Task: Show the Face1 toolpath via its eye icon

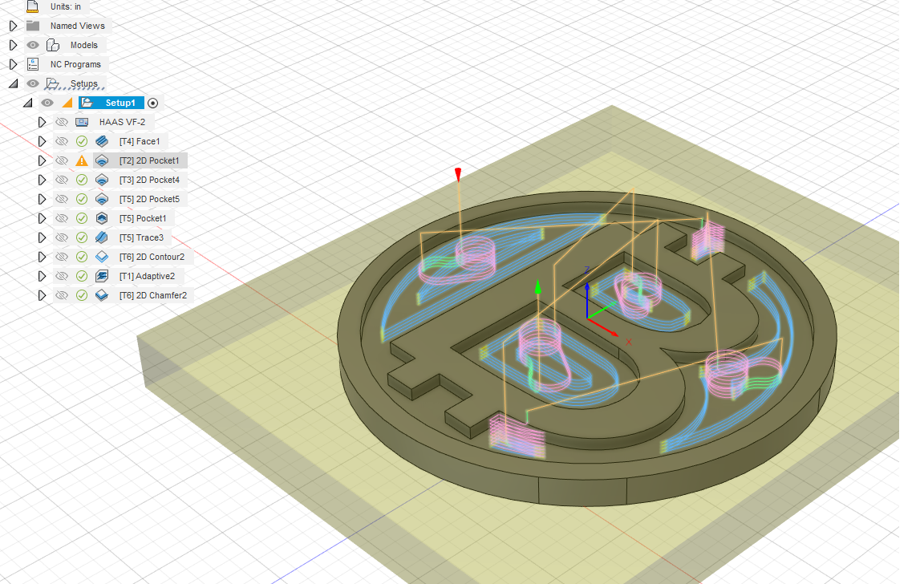Action: (x=61, y=141)
